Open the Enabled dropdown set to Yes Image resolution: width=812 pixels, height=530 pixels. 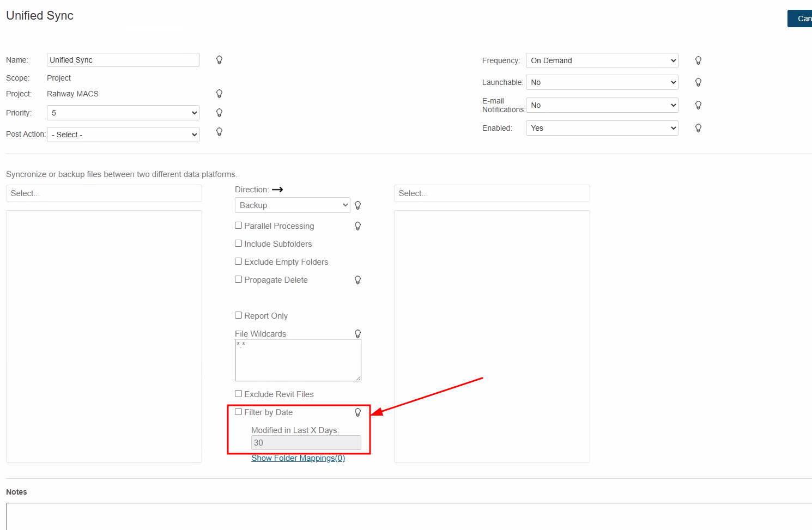602,128
